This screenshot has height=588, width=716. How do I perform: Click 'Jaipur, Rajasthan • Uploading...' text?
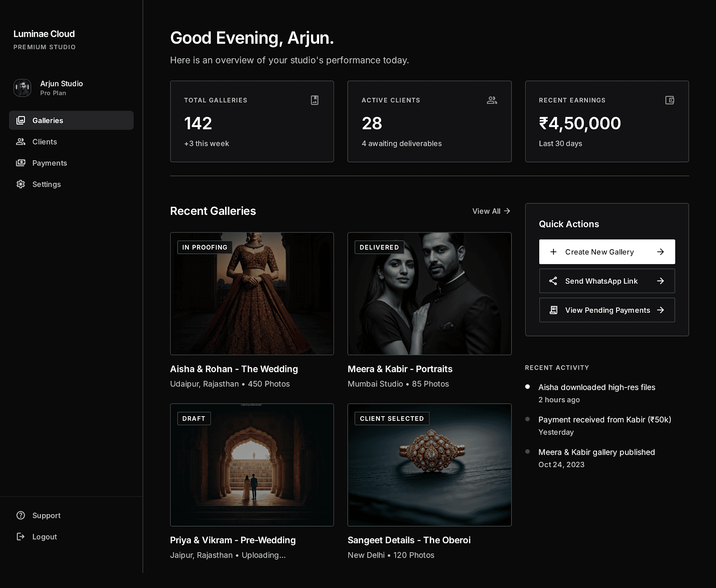(228, 555)
